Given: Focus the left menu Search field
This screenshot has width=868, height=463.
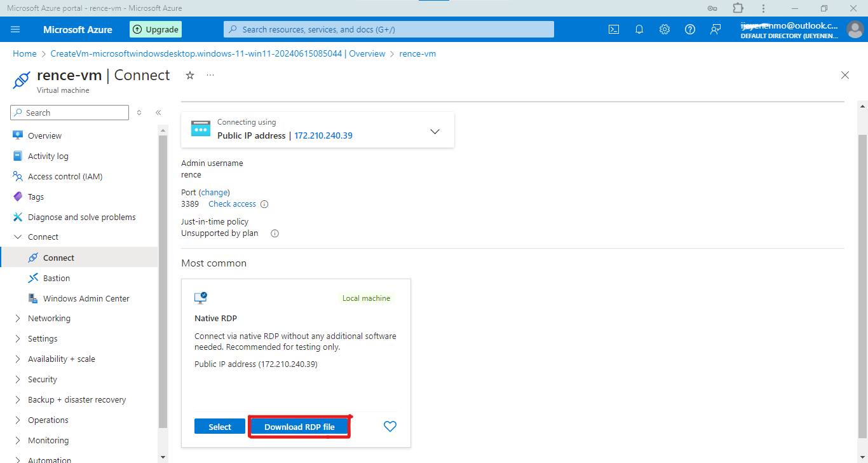Looking at the screenshot, I should [x=70, y=113].
